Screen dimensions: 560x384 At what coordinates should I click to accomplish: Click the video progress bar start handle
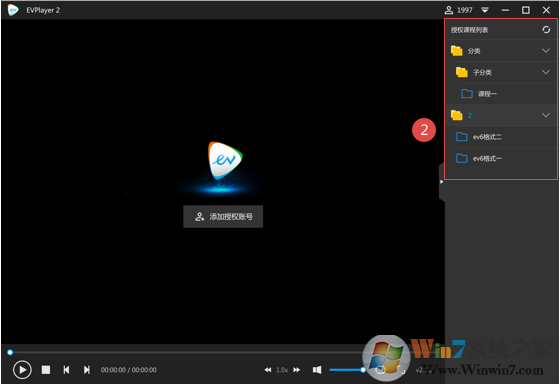point(10,352)
